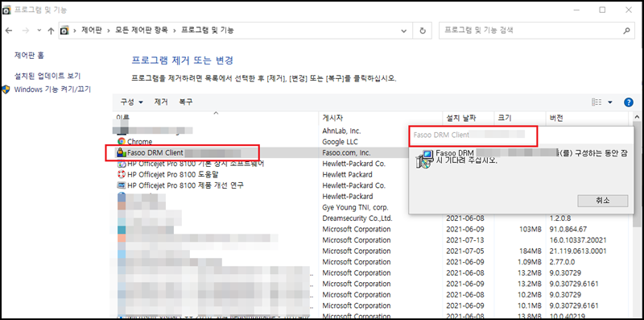The height and width of the screenshot is (320, 644).
Task: Click the 모든 제어판 항목 breadcrumb
Action: tap(142, 31)
